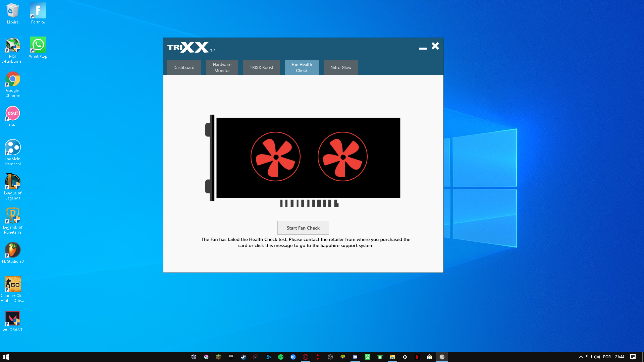Image resolution: width=644 pixels, height=362 pixels.
Task: Open Ubisoft Connect in taskbar
Action: coord(293,357)
